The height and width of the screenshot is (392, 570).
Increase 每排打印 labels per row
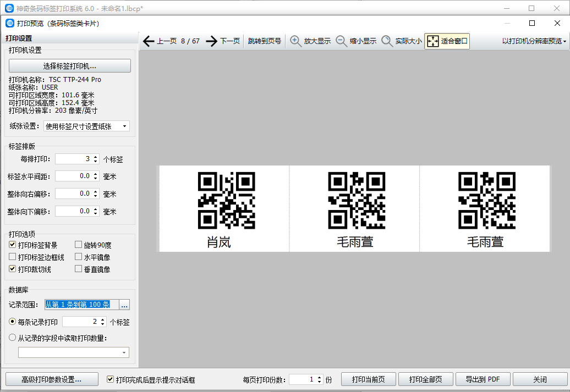[96, 157]
